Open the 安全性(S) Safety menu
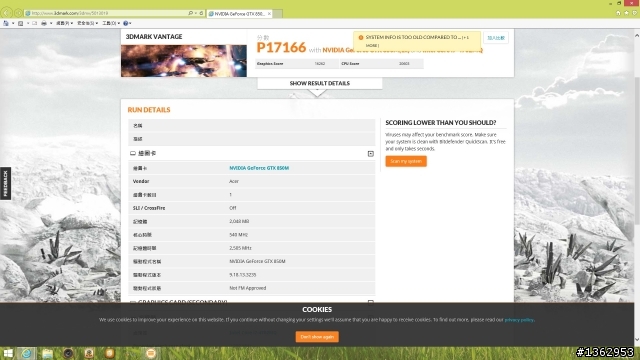Screen dimensions: 640x360 point(87,23)
